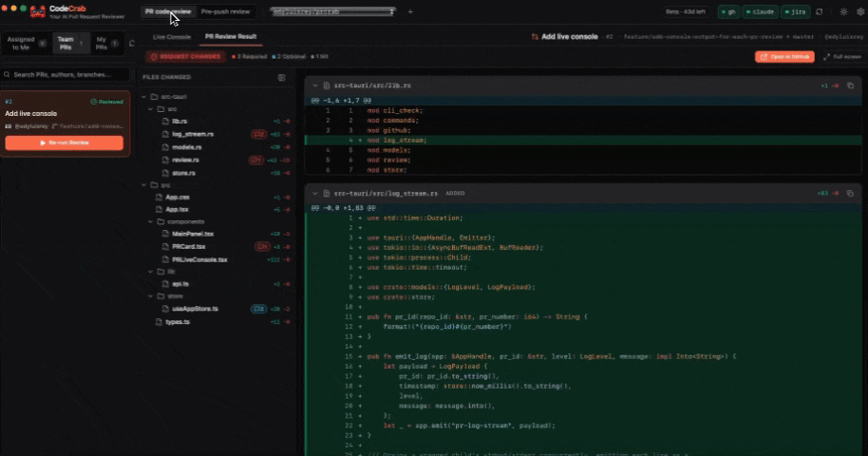Image resolution: width=868 pixels, height=456 pixels.
Task: Collapse the lib.rs diff section
Action: pyautogui.click(x=315, y=85)
